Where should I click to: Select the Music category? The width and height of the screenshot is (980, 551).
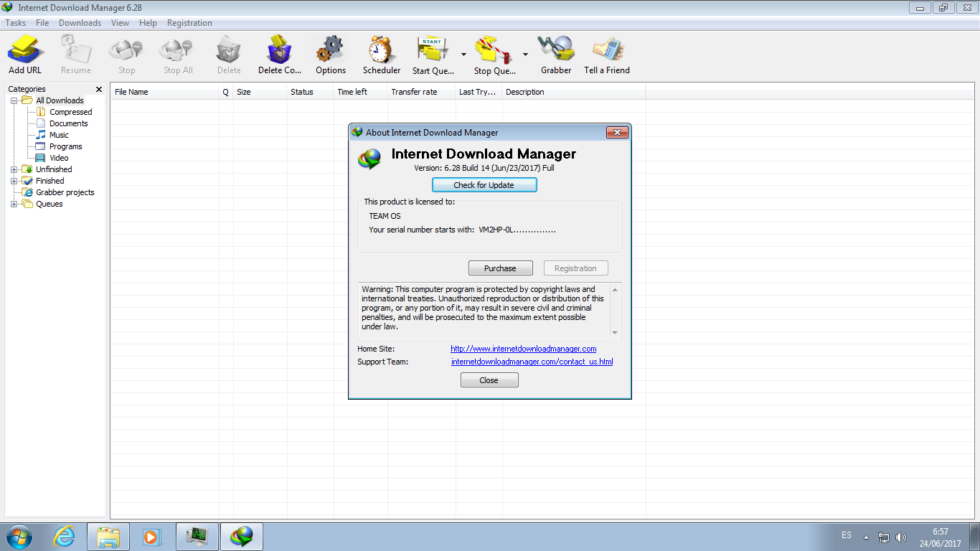click(x=59, y=135)
